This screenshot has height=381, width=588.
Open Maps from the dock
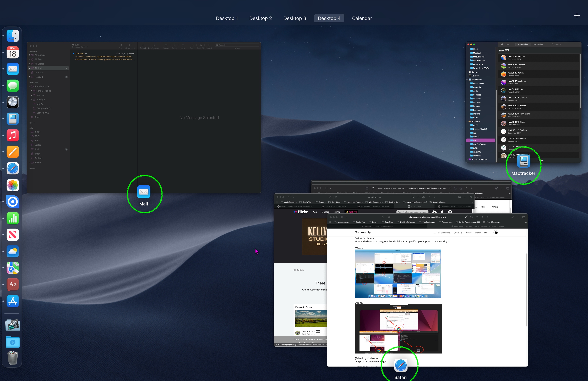[13, 268]
